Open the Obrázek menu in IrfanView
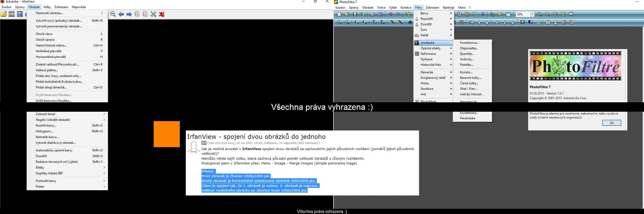This screenshot has width=644, height=214. [34, 7]
